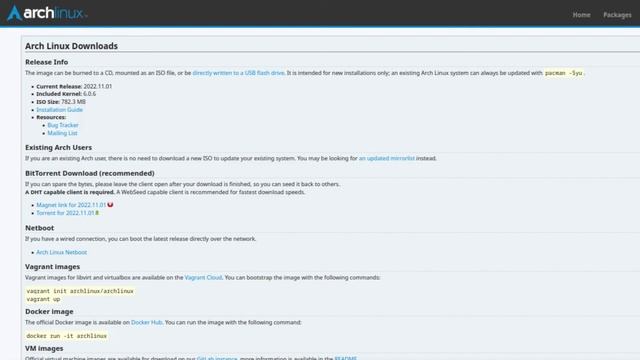Click the torrent file icon beside Torrent link

[x=97, y=213]
